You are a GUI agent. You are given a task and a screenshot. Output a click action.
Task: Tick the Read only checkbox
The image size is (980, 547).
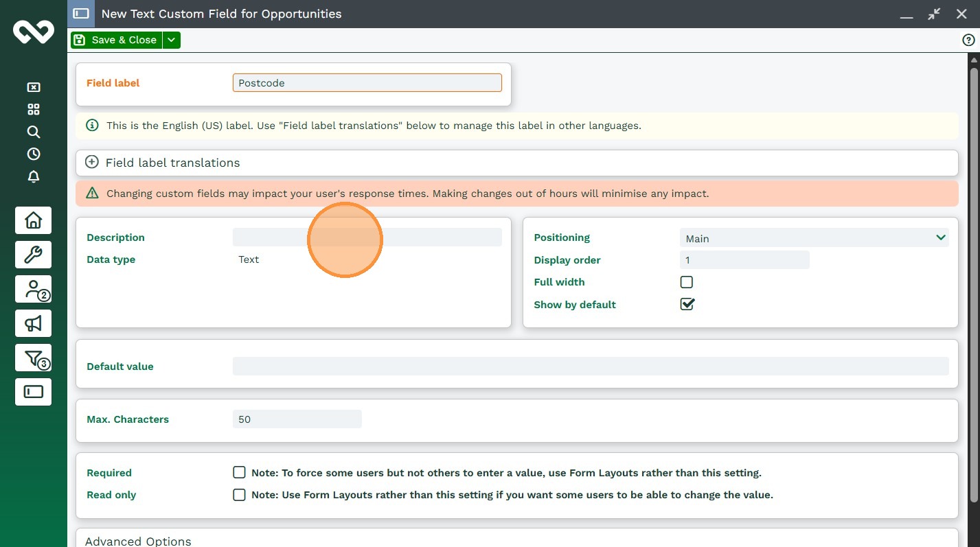(x=239, y=495)
